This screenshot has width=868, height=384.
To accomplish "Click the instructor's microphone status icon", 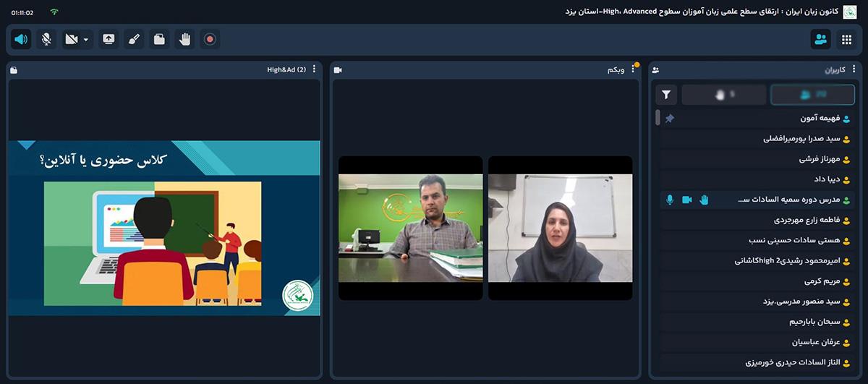I will (x=670, y=200).
